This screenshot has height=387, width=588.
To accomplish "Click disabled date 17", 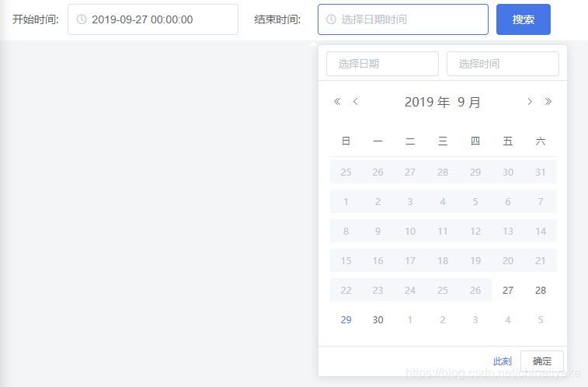I will pos(410,260).
